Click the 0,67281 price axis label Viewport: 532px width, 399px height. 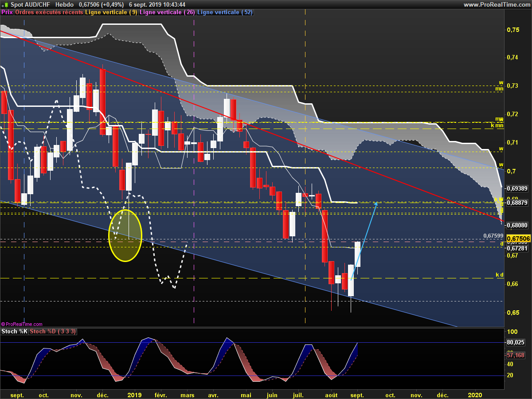(517, 248)
